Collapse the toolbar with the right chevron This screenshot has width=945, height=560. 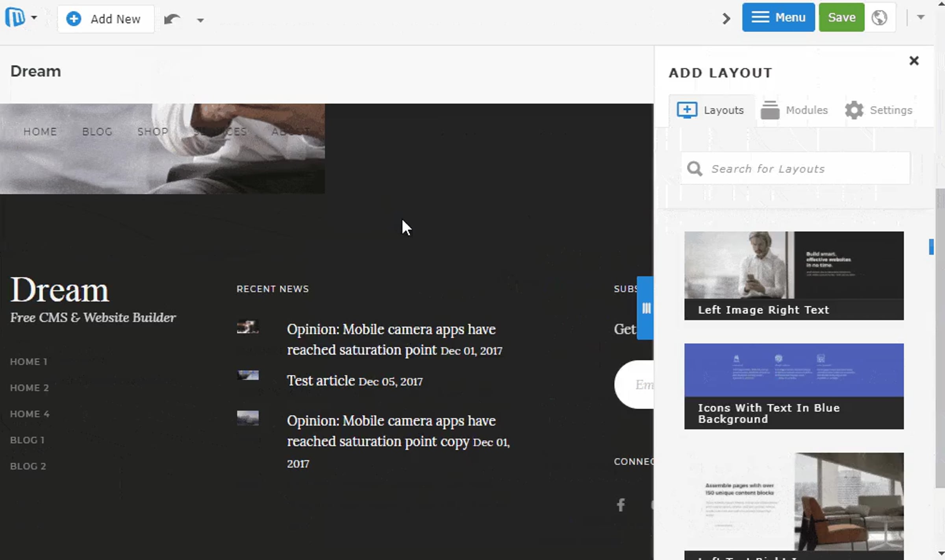pos(726,18)
